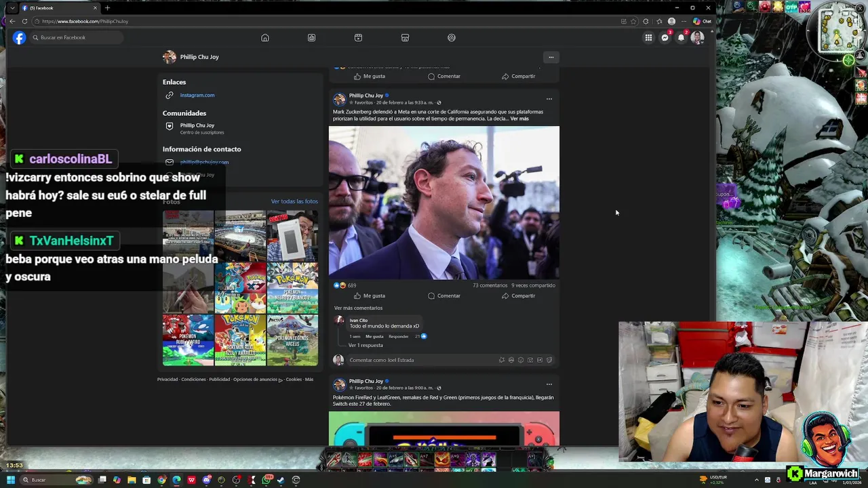Open the 73 comentarios count
The height and width of the screenshot is (488, 868).
point(490,285)
